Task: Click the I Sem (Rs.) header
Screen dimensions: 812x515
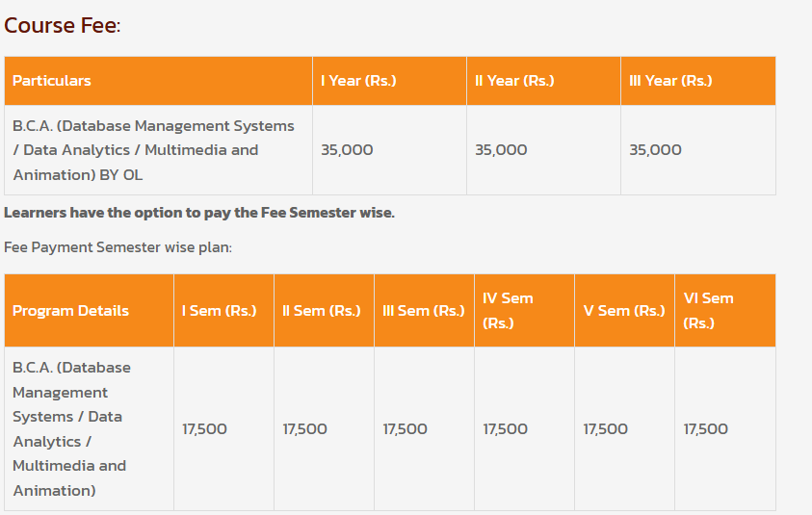Action: point(220,311)
